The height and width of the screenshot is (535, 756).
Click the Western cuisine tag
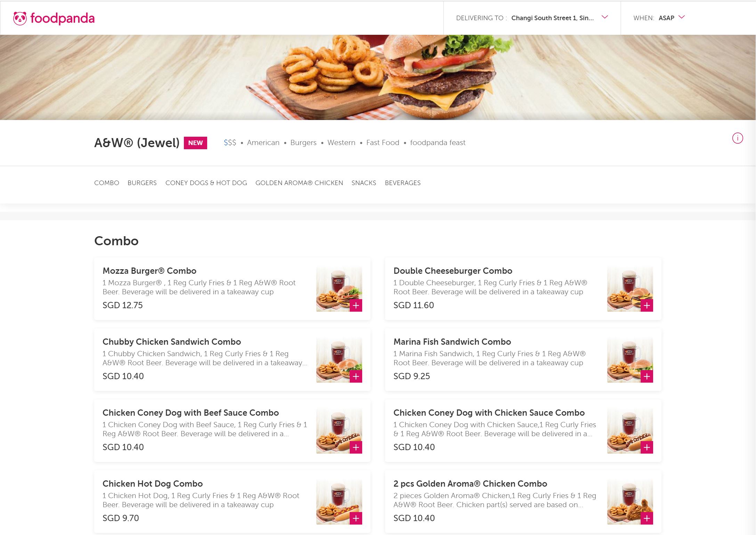coord(341,143)
